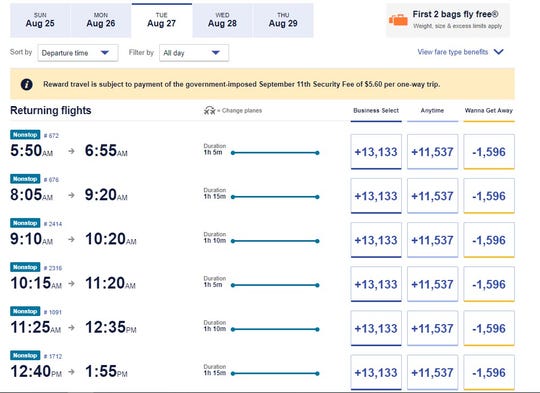
Task: Select Anytime +11,537 fare for 12:40 PM flight
Action: tap(433, 372)
